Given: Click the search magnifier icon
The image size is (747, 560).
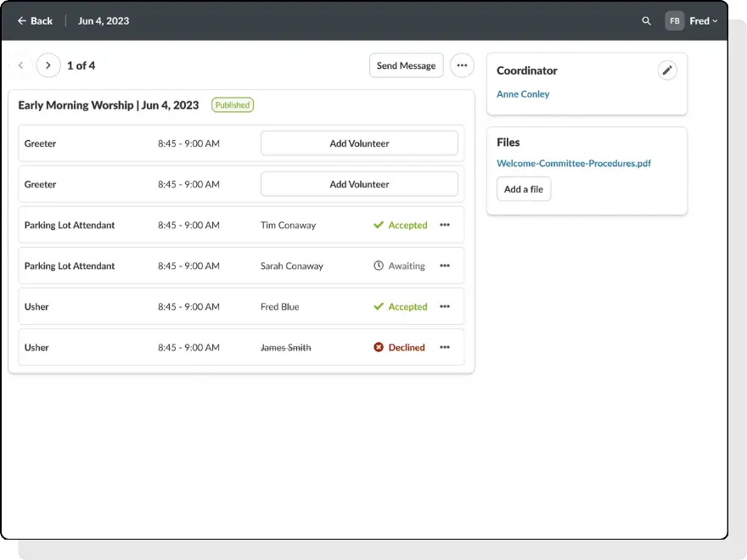Looking at the screenshot, I should point(647,21).
